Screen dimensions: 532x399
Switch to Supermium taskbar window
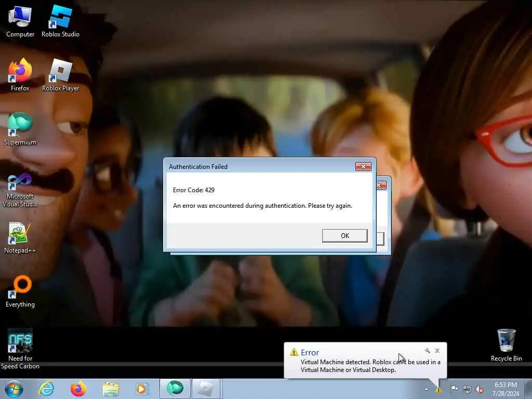175,389
